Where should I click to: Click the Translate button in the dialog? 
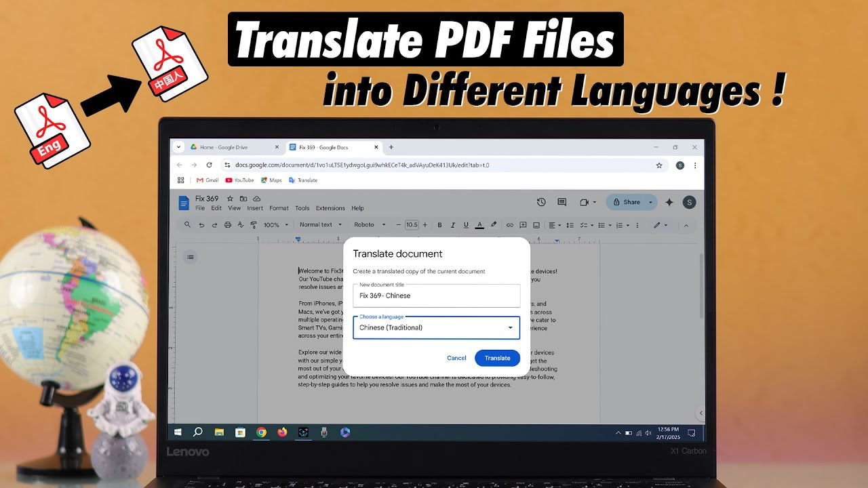point(497,358)
